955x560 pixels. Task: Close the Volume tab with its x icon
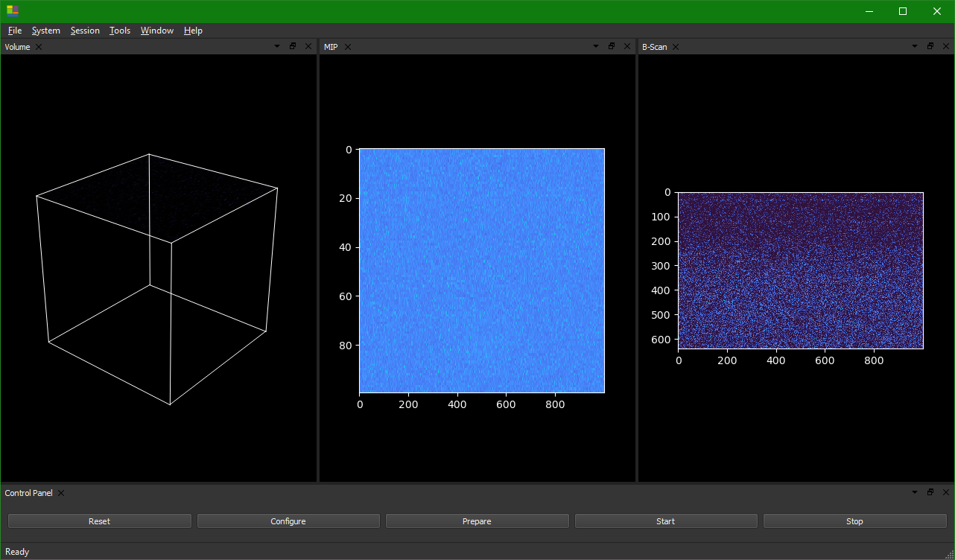(37, 46)
